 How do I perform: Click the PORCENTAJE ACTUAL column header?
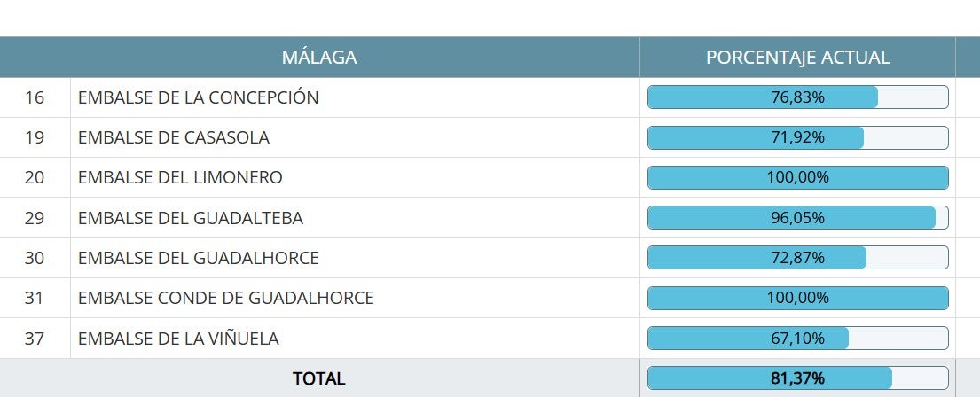coord(797,58)
